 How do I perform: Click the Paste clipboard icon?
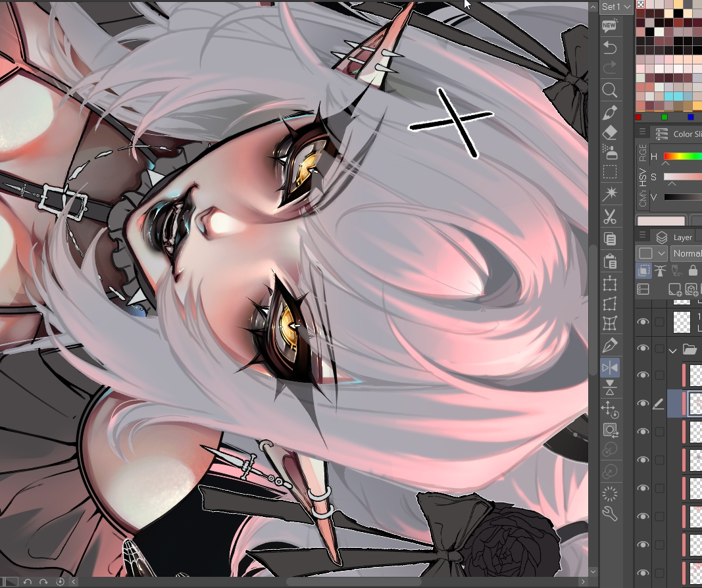[610, 260]
